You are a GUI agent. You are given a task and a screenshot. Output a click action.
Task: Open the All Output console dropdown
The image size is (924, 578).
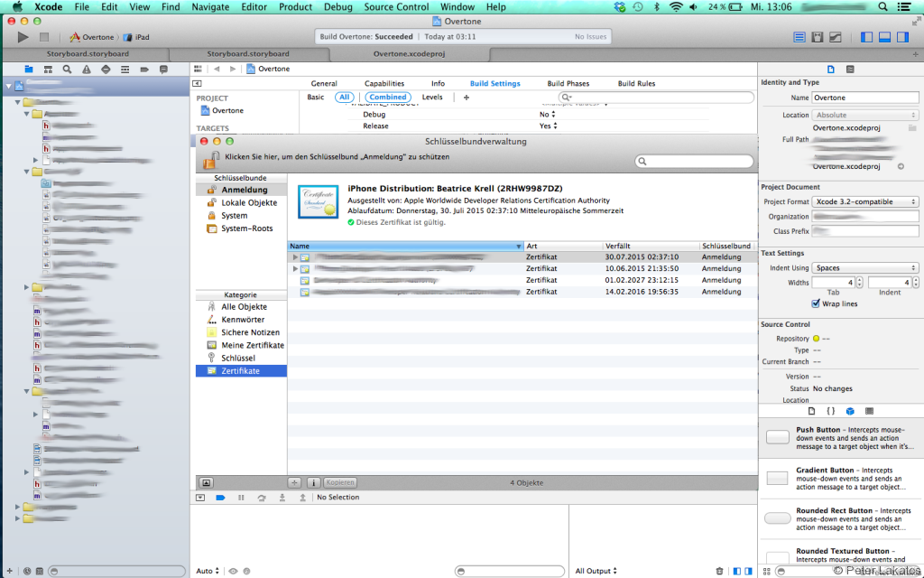596,571
